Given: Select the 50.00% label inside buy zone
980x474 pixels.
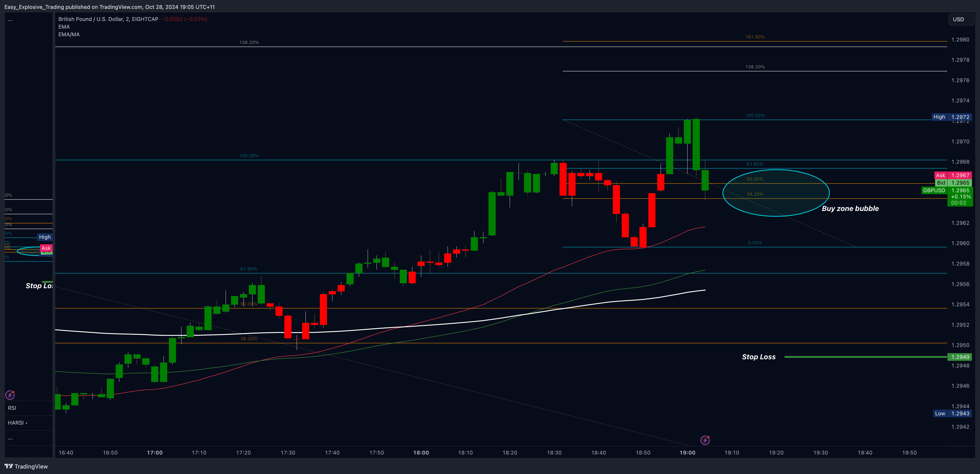Looking at the screenshot, I should [755, 179].
